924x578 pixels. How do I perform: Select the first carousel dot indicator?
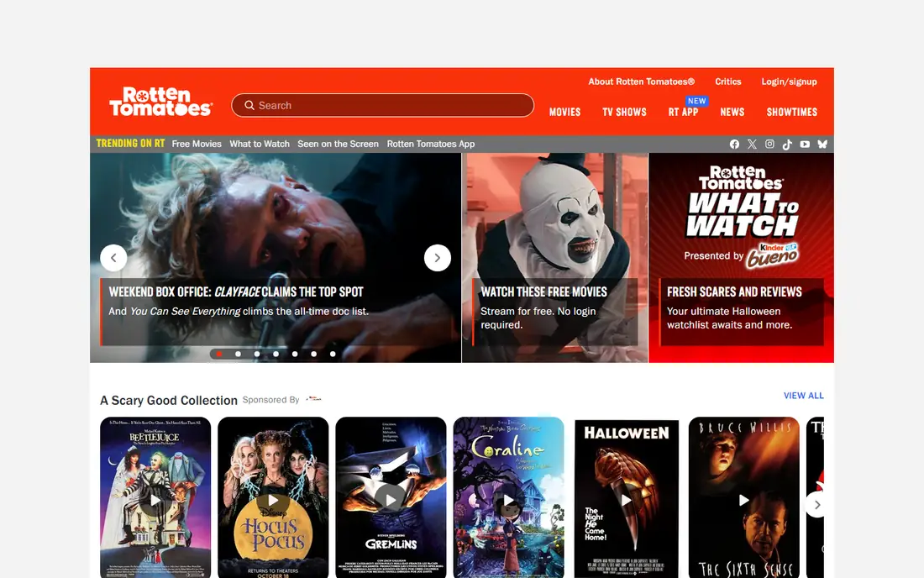(x=219, y=354)
